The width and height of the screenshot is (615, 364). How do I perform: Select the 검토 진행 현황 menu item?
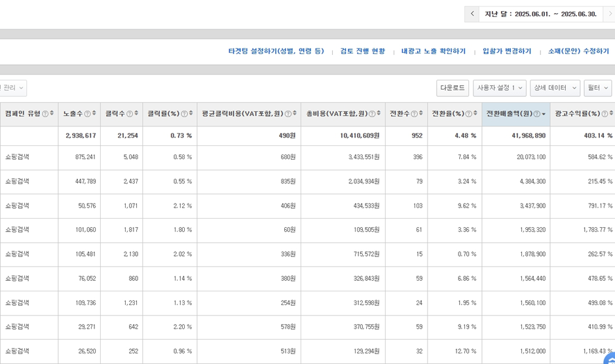click(x=362, y=51)
